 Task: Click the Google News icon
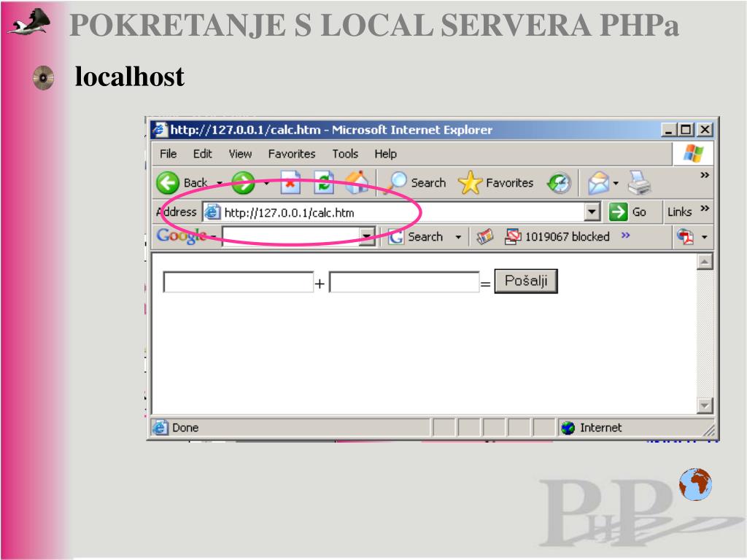[x=484, y=237]
